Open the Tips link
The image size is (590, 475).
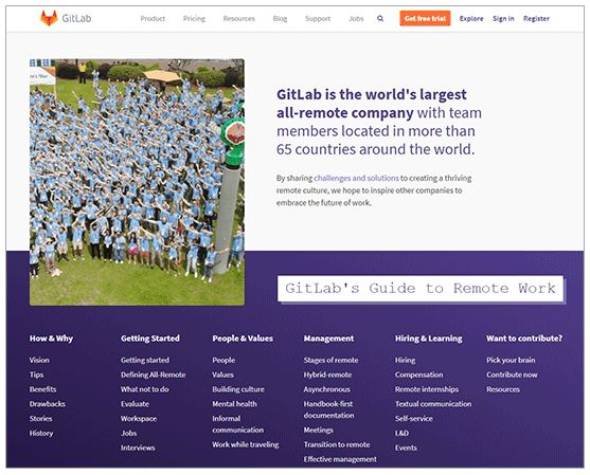click(36, 375)
